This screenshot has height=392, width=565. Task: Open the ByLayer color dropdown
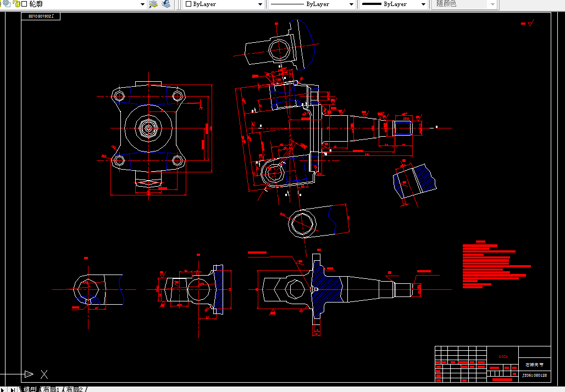click(x=260, y=4)
